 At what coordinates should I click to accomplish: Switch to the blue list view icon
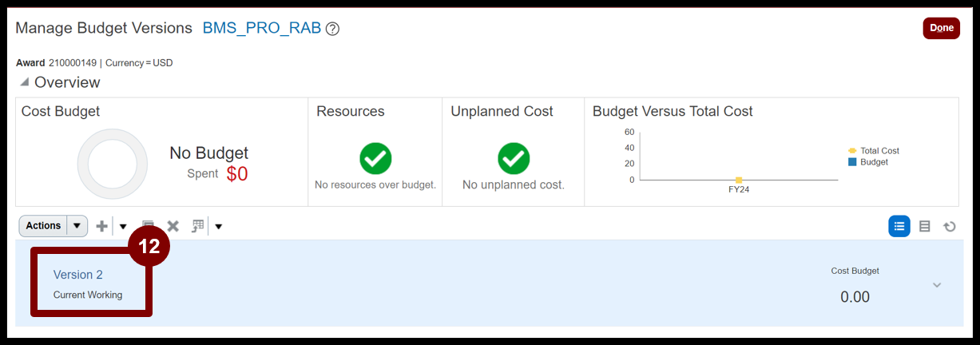click(899, 226)
